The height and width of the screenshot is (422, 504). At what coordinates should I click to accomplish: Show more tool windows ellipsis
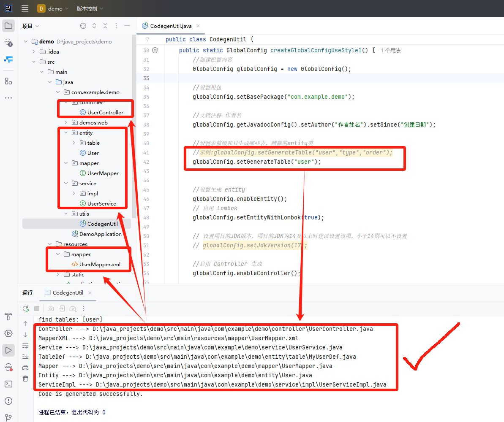click(8, 97)
